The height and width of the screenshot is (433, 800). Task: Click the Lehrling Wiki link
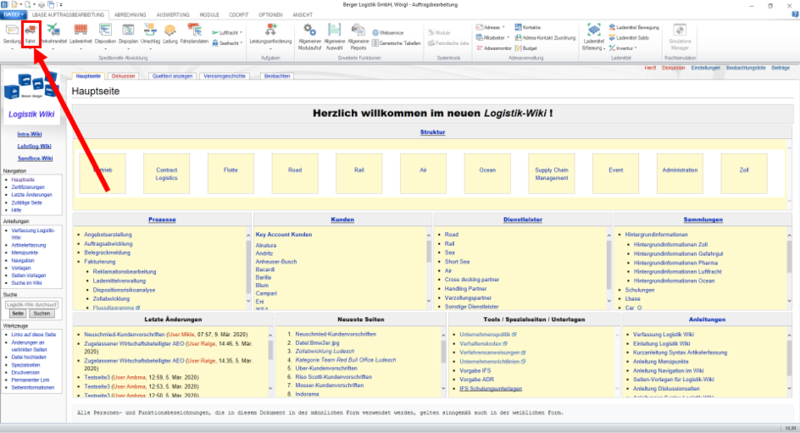click(x=34, y=146)
